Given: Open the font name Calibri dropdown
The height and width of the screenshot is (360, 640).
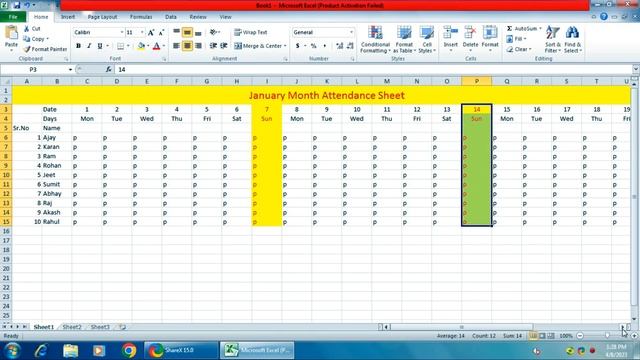Looking at the screenshot, I should [122, 32].
